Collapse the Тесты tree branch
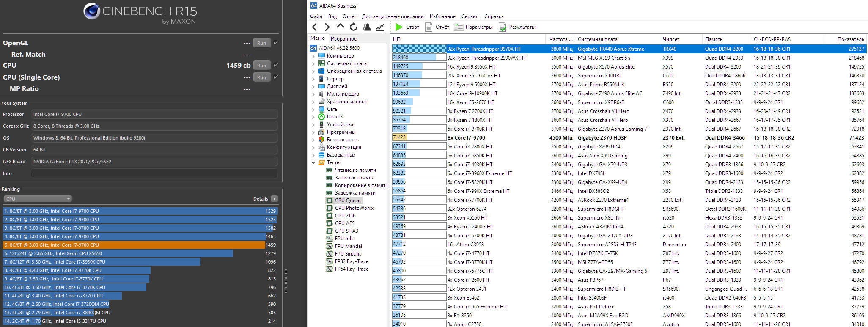The image size is (868, 327). [x=313, y=162]
